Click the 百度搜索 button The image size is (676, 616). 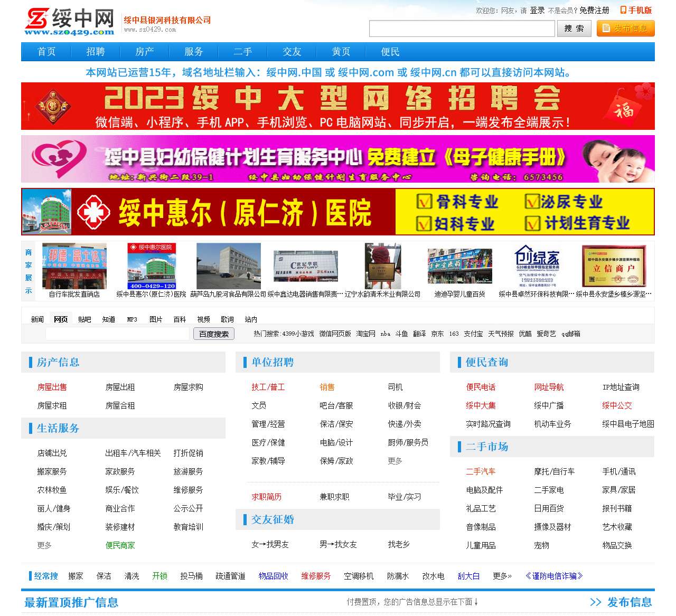tap(214, 334)
